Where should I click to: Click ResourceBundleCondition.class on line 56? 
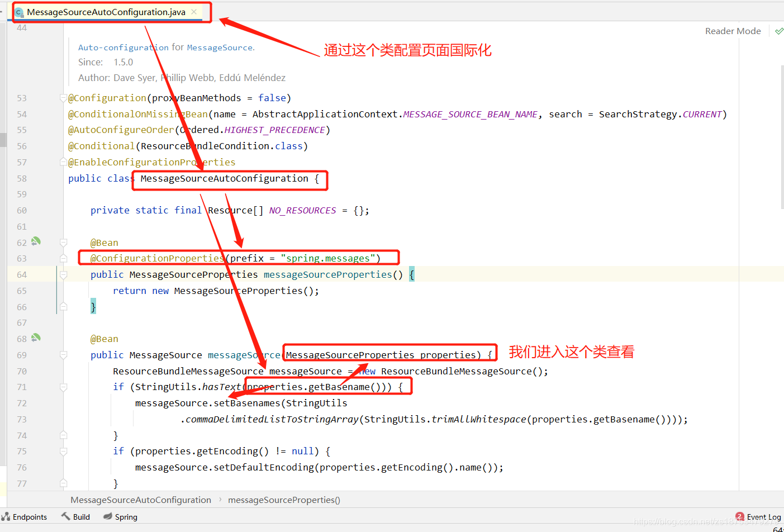pos(221,146)
